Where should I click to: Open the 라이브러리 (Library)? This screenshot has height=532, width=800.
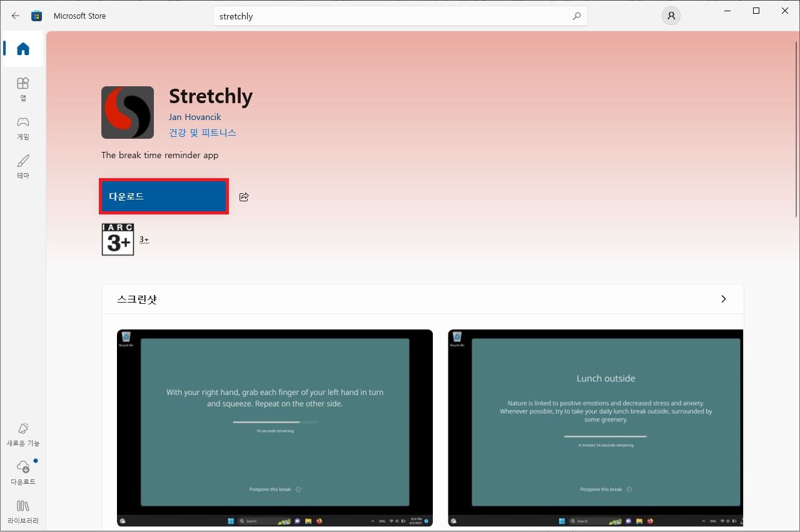tap(23, 512)
